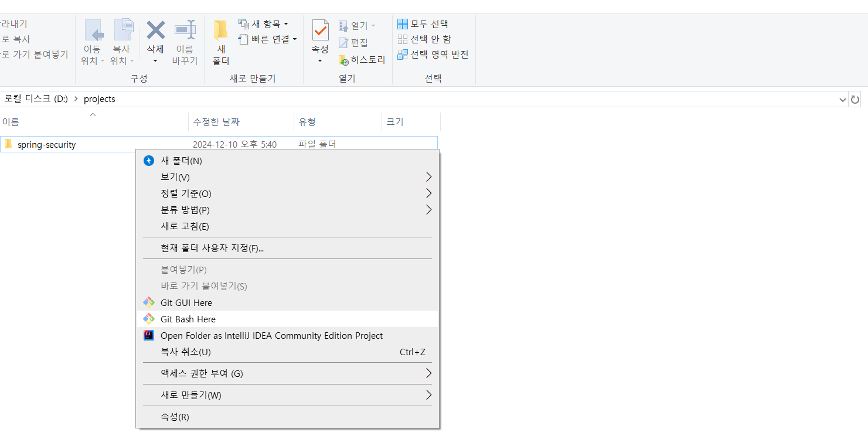Click the refresh icon beside address bar

pos(855,100)
